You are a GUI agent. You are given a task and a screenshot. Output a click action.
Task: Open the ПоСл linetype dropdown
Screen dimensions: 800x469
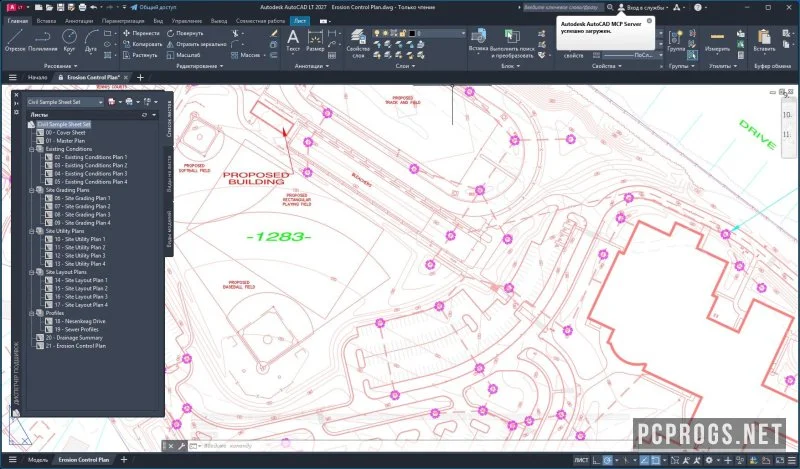[633, 55]
